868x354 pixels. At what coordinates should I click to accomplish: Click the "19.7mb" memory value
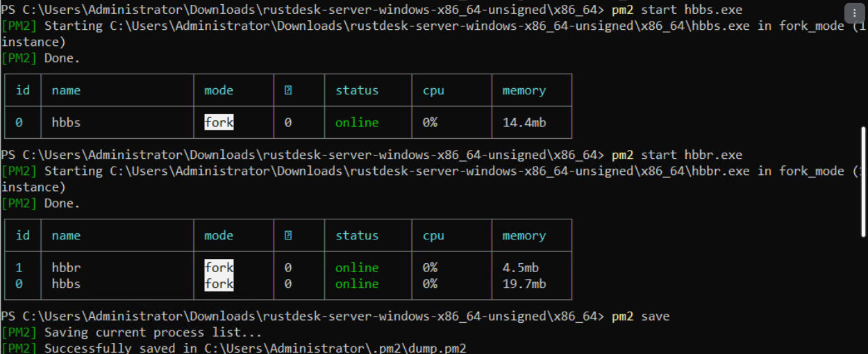coord(524,284)
